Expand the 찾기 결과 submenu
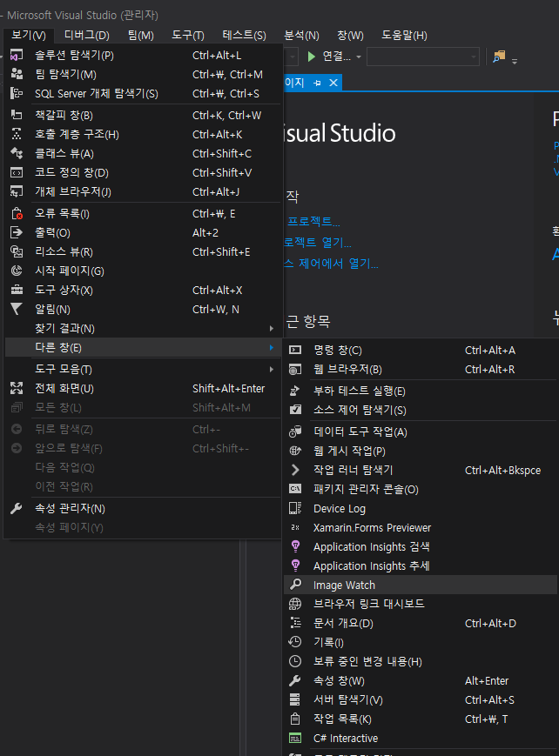 pos(272,328)
